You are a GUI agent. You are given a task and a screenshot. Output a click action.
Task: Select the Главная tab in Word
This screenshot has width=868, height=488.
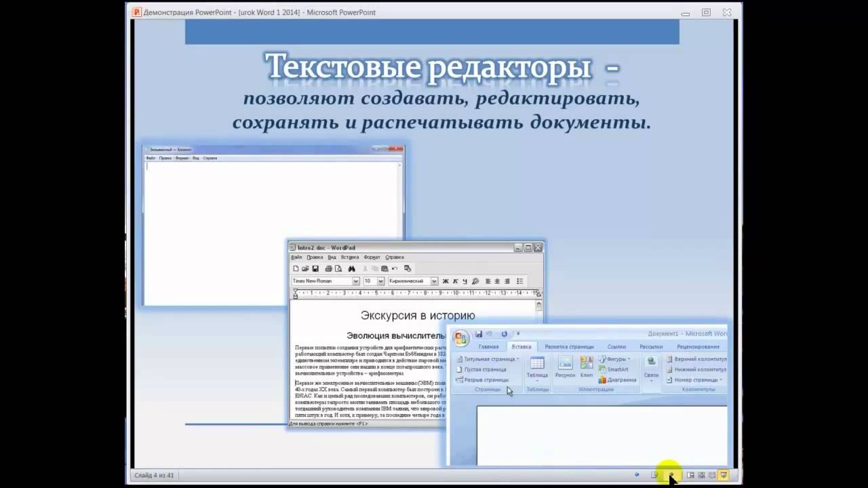pos(489,347)
